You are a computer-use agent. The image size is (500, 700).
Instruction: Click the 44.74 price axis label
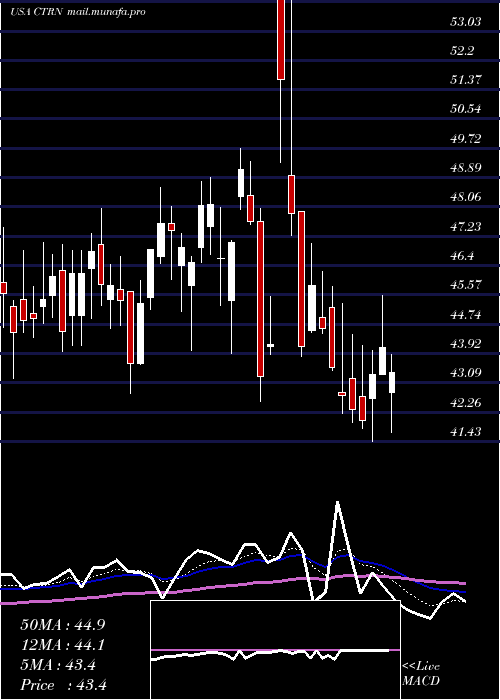(x=466, y=315)
